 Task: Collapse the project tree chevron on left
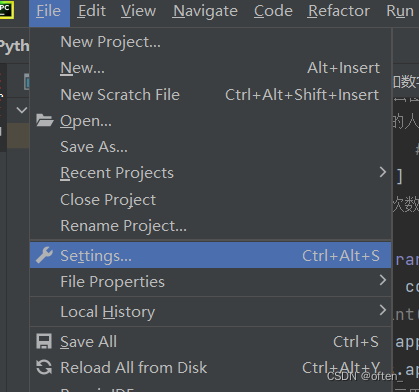22,110
